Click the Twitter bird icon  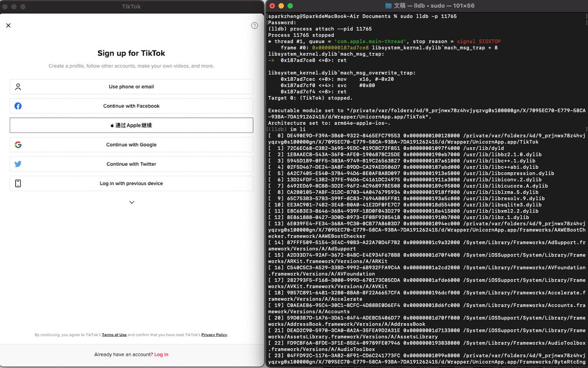tap(18, 164)
